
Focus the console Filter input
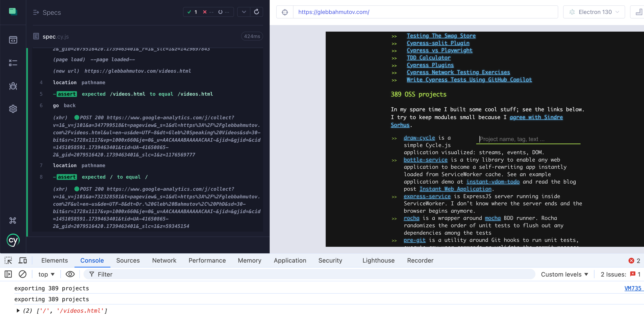(309, 275)
